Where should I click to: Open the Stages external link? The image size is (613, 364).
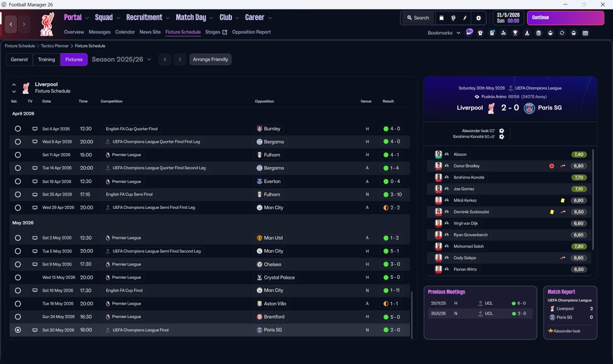pyautogui.click(x=216, y=32)
